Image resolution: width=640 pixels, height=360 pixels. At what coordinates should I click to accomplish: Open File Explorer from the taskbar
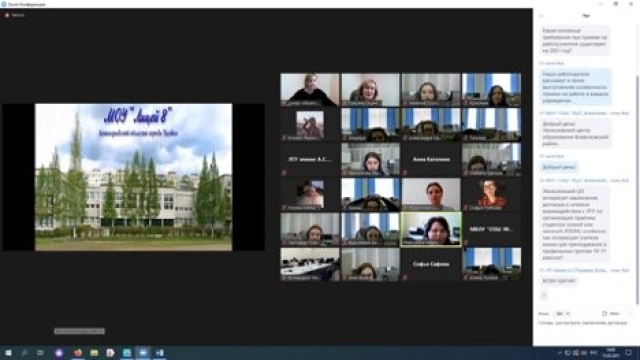94,353
